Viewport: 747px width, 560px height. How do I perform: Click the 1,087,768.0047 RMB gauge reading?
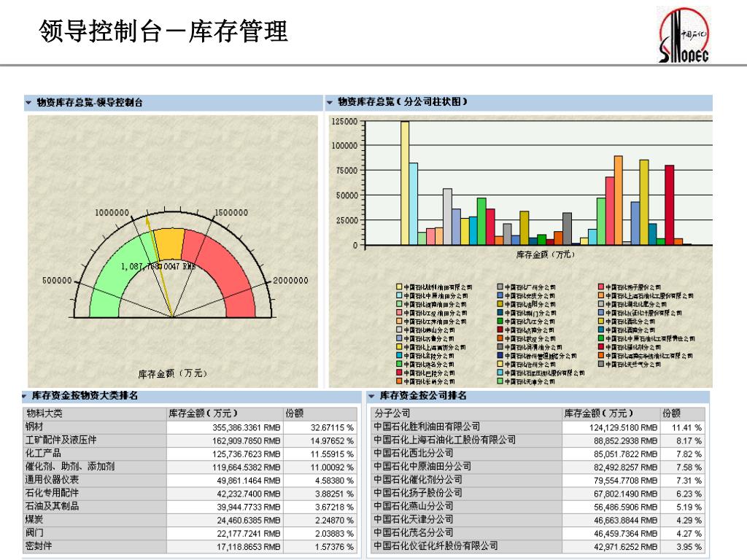pyautogui.click(x=158, y=267)
